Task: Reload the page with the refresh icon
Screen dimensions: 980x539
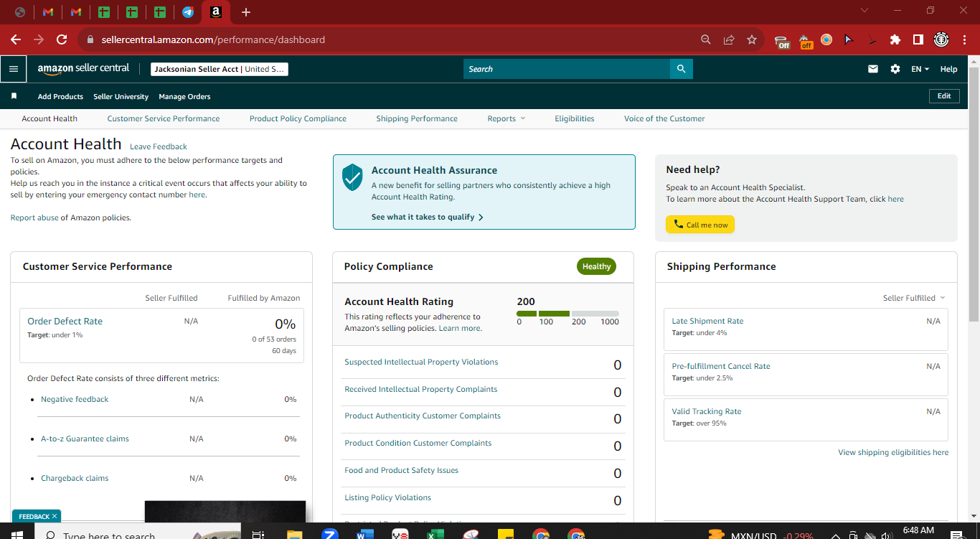Action: pyautogui.click(x=62, y=39)
